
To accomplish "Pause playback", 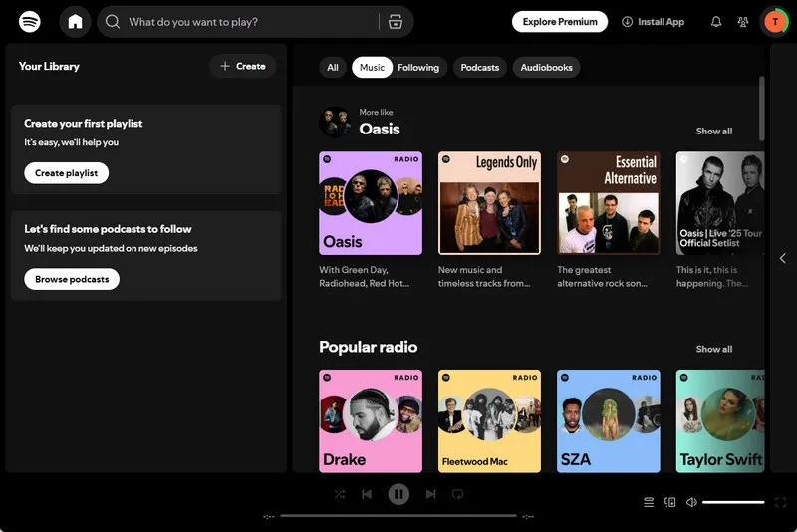I will 399,494.
